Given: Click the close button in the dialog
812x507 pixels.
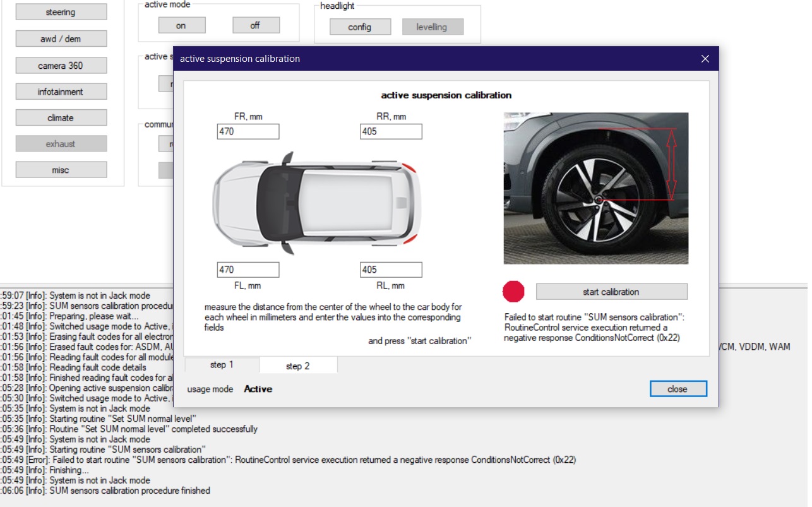Looking at the screenshot, I should tap(678, 389).
